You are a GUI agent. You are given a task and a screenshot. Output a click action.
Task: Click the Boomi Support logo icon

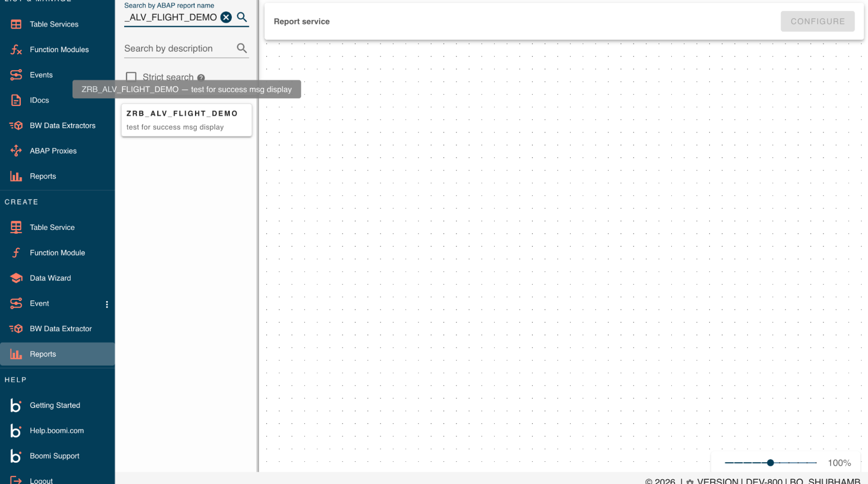tap(16, 456)
